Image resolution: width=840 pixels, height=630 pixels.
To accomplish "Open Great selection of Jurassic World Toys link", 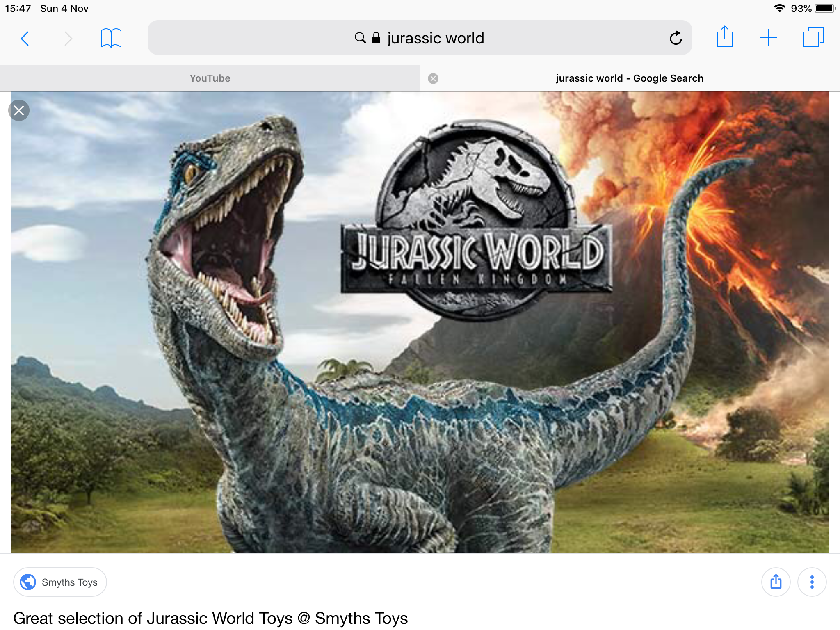I will pyautogui.click(x=210, y=618).
